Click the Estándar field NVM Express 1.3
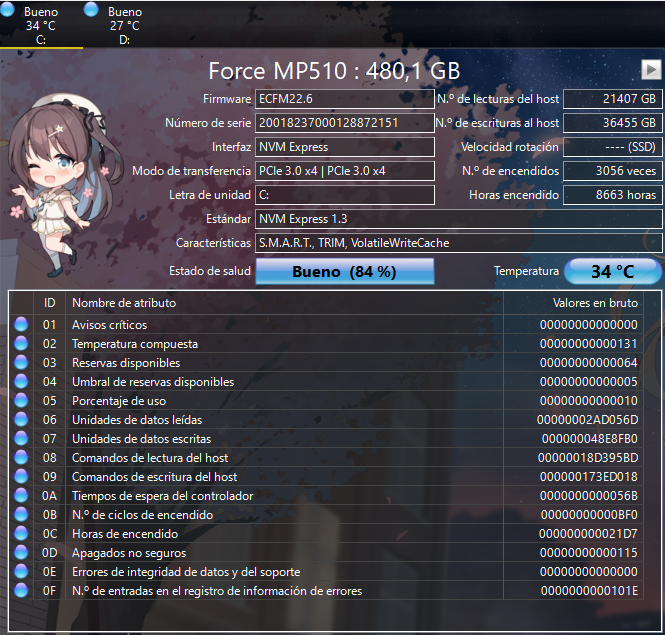 (458, 219)
